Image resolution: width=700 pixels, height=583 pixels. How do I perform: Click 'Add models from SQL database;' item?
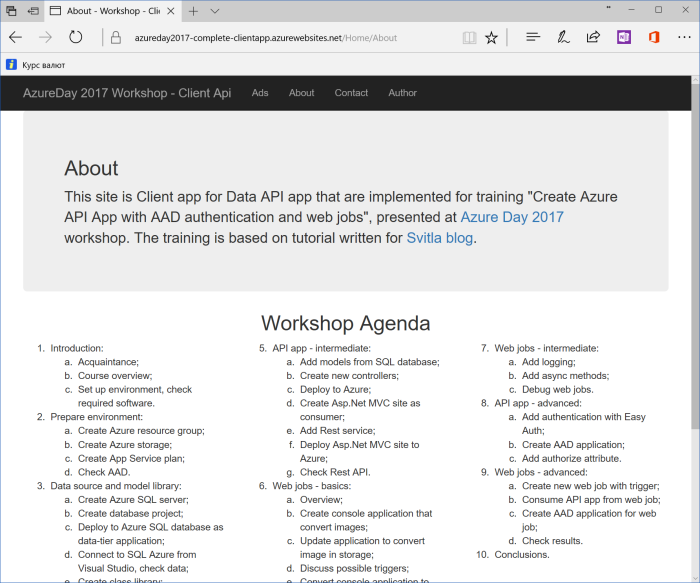tap(370, 362)
